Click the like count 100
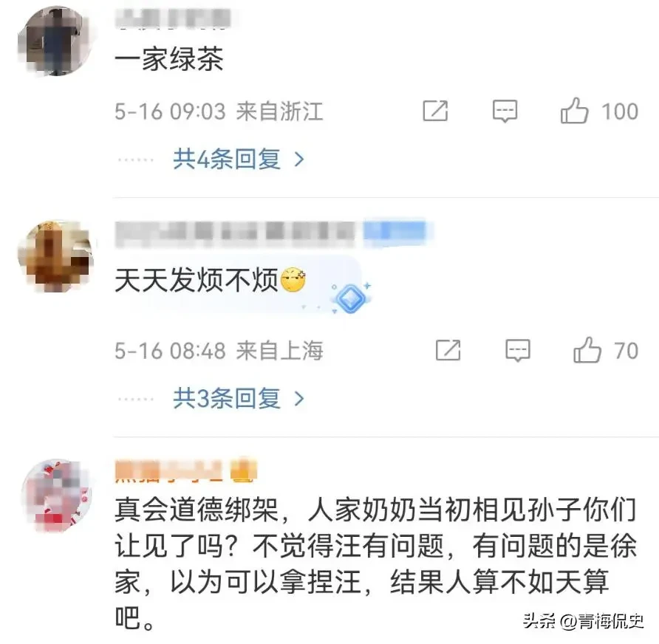This screenshot has height=644, width=659. coord(620,112)
